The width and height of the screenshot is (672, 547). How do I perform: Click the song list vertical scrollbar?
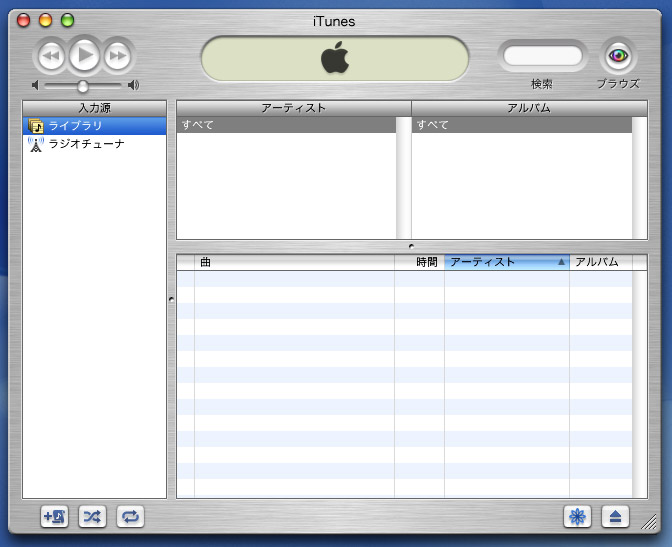[x=639, y=384]
